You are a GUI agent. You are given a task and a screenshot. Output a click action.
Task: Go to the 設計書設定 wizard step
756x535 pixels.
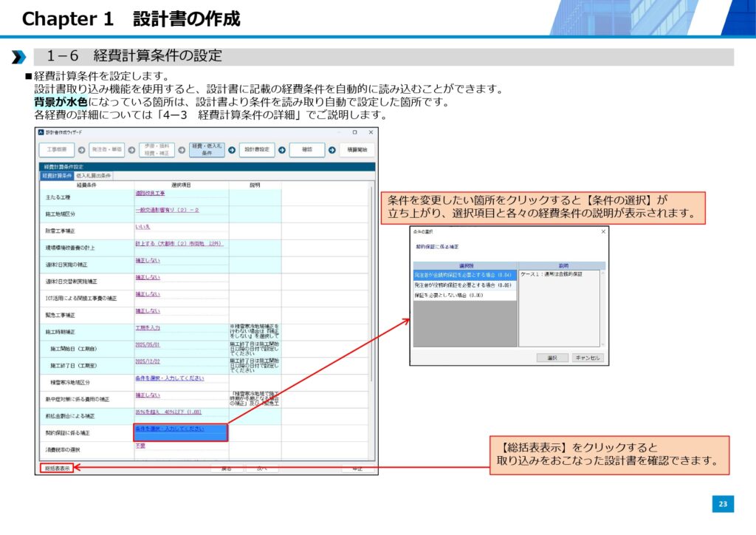[258, 149]
